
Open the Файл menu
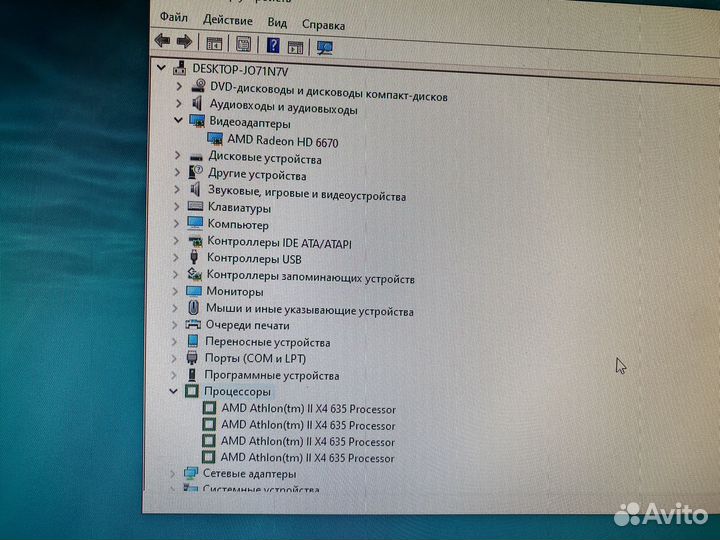pos(174,17)
